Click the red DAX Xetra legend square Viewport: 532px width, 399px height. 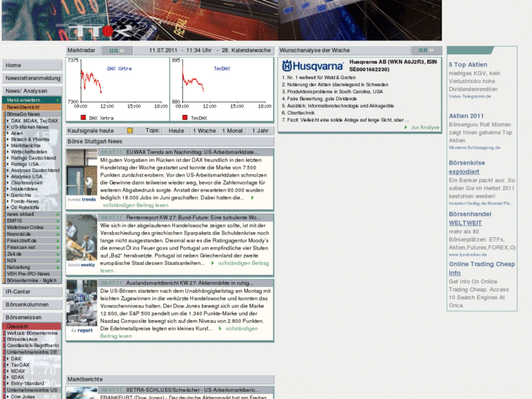click(83, 117)
